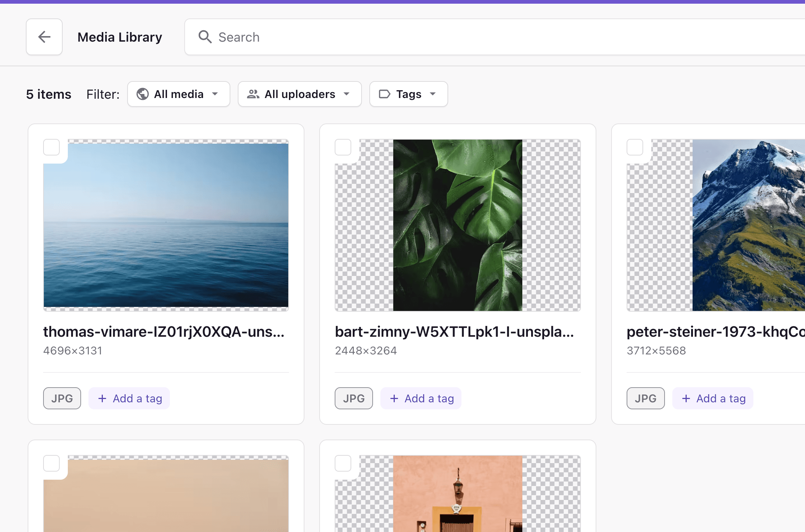Click the plus icon on peter-steiner's Add a tag
805x532 pixels.
coord(687,398)
